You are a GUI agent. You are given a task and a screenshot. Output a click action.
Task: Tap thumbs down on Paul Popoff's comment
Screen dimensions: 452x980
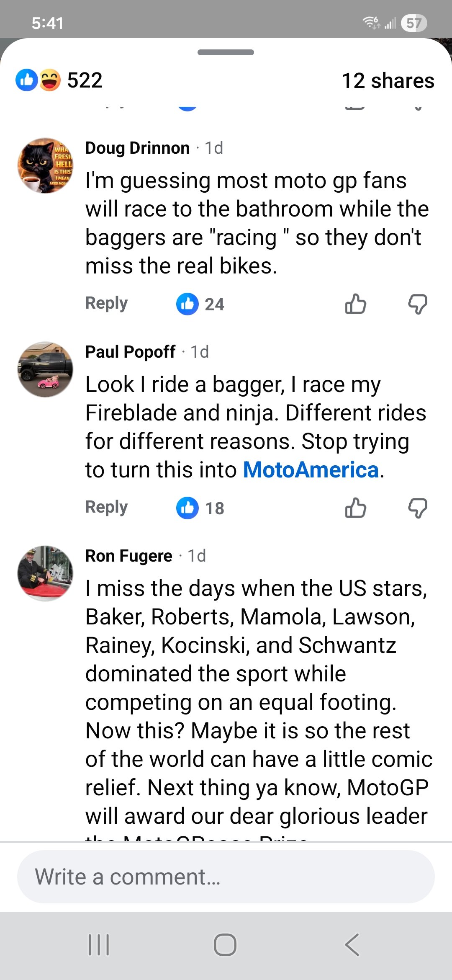(x=418, y=508)
